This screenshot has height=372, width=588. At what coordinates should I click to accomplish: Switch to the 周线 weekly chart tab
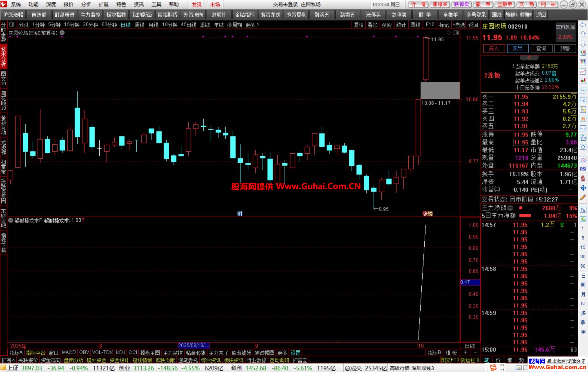tap(140, 25)
